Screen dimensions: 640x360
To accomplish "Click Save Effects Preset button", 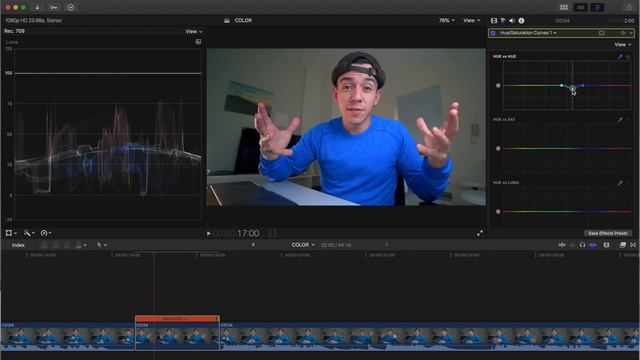I will [x=608, y=233].
